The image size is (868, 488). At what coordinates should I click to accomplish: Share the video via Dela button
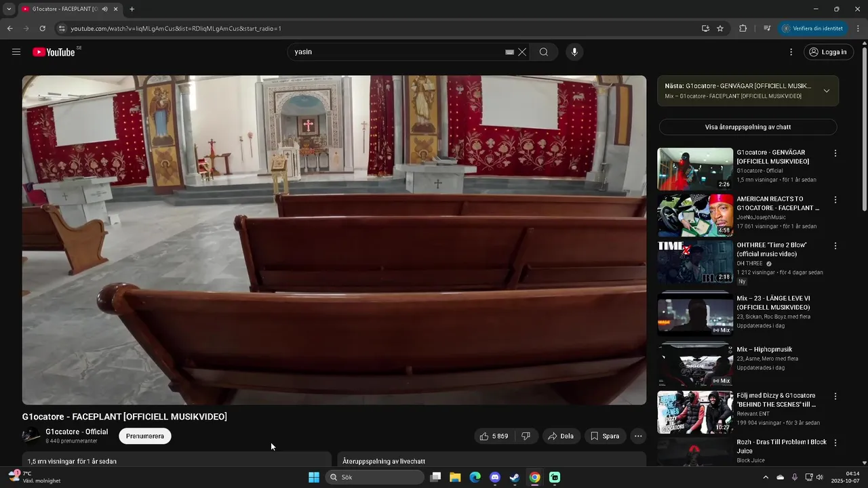point(561,436)
